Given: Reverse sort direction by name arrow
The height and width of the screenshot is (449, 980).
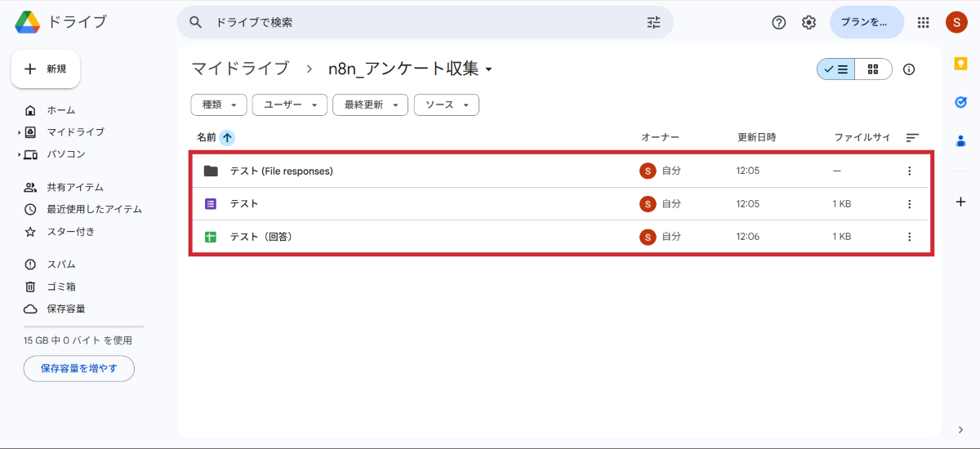Looking at the screenshot, I should coord(227,137).
